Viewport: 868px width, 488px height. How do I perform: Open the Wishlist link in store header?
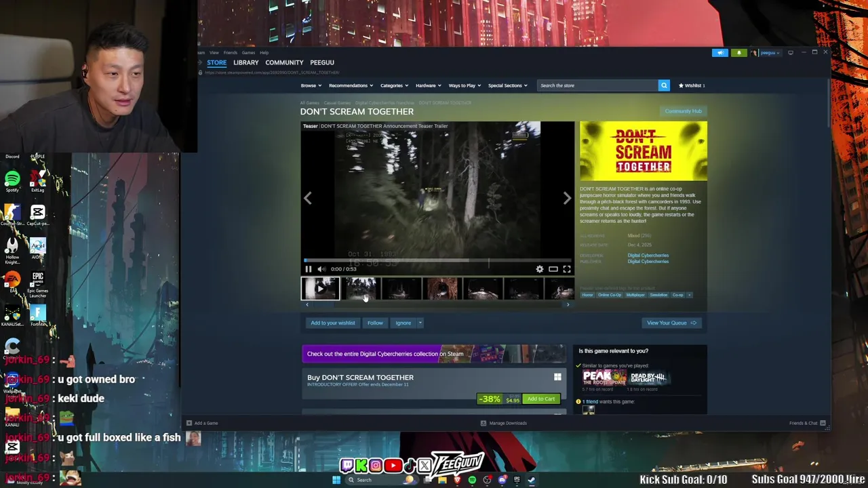coord(692,85)
